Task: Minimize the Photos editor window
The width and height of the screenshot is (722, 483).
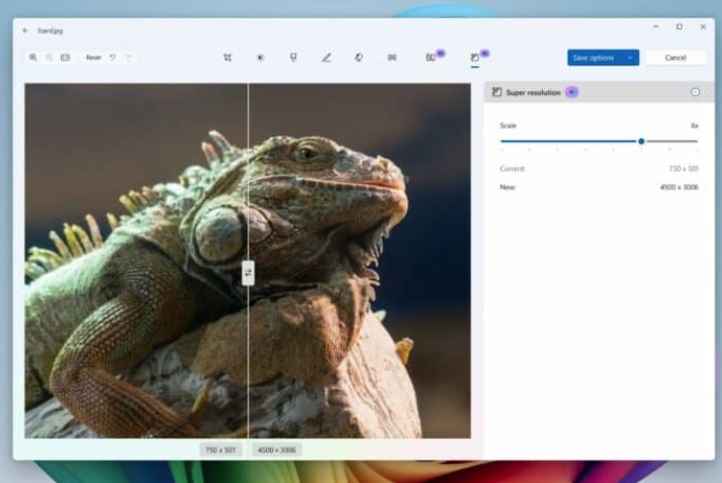Action: [x=656, y=27]
